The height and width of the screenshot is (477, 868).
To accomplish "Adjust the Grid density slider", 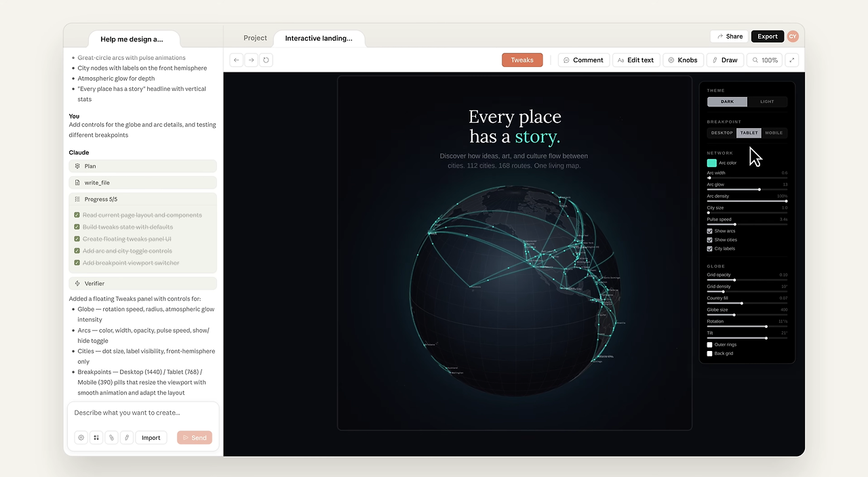I will [x=747, y=291].
